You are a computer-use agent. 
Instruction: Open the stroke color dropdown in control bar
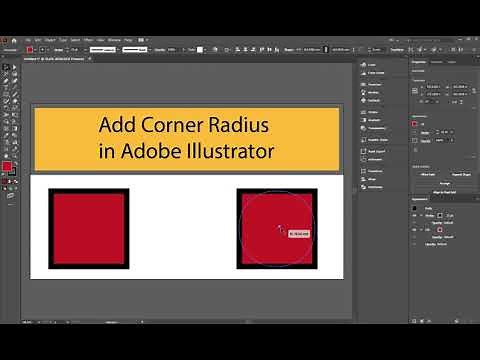[x=48, y=50]
